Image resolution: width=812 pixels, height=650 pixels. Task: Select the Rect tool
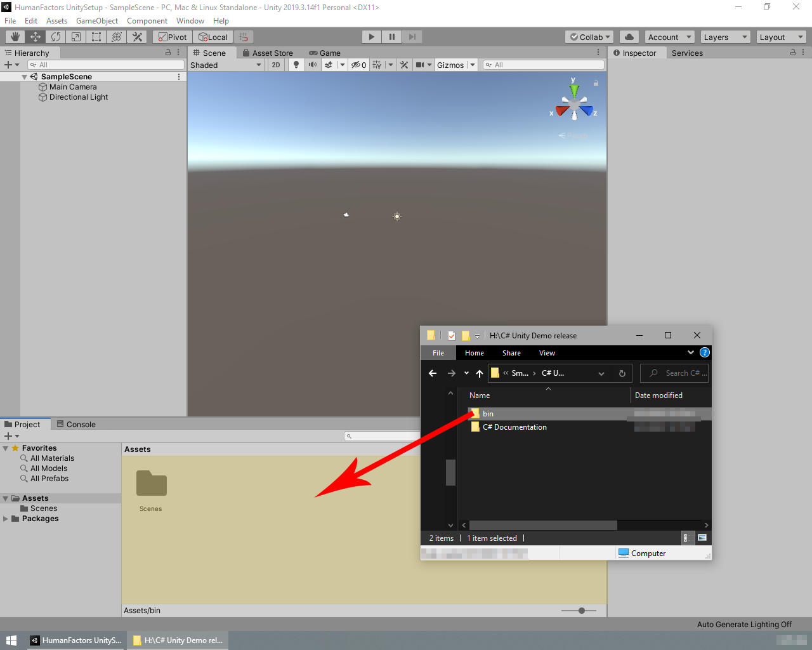(96, 37)
